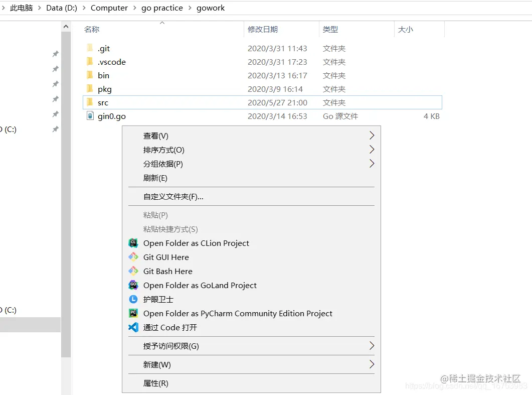Navigate to Computer in breadcrumb
Viewport: 532px width, 395px height.
pyautogui.click(x=109, y=8)
